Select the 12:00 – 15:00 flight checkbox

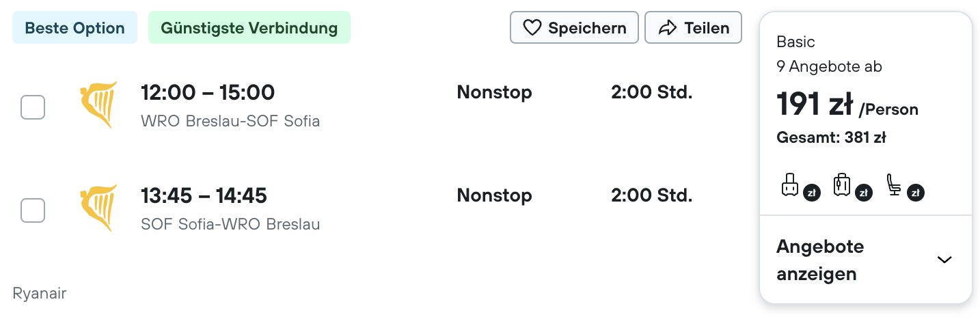coord(33,107)
